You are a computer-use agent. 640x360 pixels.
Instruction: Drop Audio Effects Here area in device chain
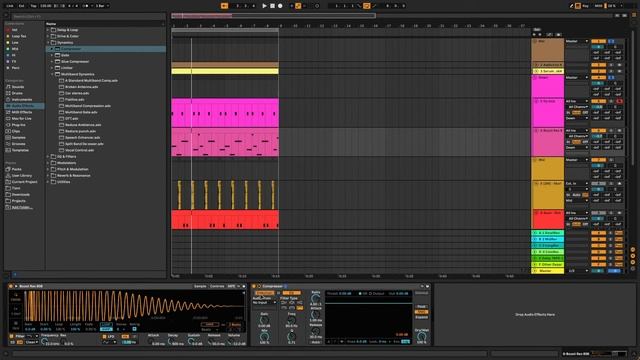[535, 315]
